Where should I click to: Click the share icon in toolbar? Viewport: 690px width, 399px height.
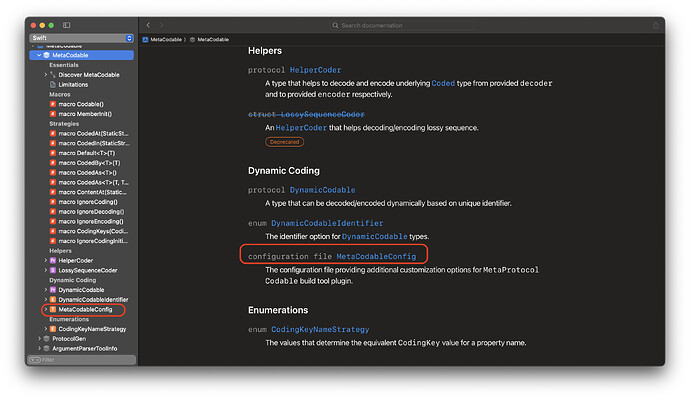pos(656,25)
